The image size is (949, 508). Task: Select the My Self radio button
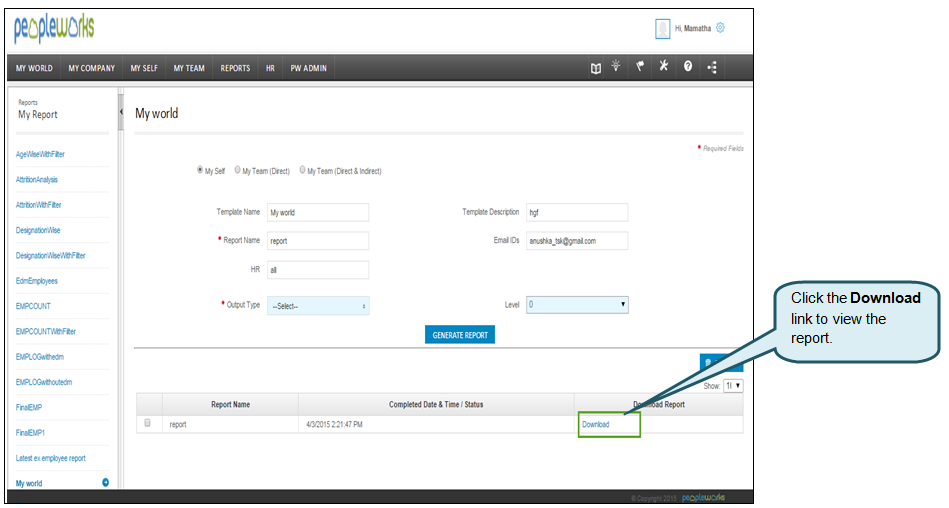pyautogui.click(x=201, y=171)
